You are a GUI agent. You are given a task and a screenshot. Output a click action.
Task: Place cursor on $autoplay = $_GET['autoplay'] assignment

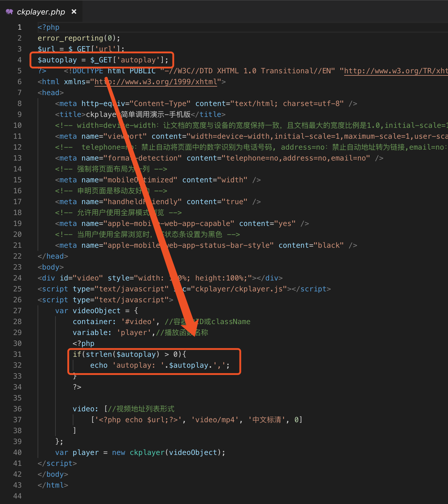[x=103, y=60]
